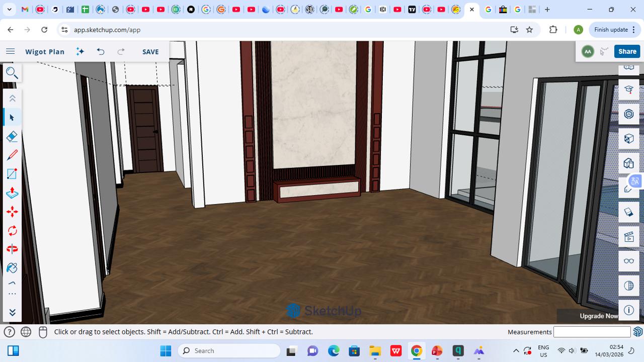Screen dimensions: 644x362
Task: Choose the Move tool
Action: pyautogui.click(x=12, y=212)
